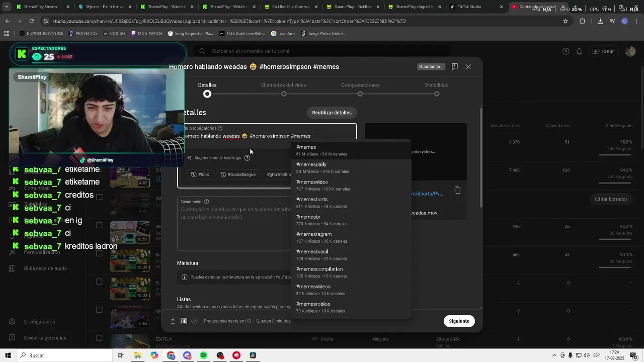Go to the Elementos del vídeo step

click(x=284, y=89)
